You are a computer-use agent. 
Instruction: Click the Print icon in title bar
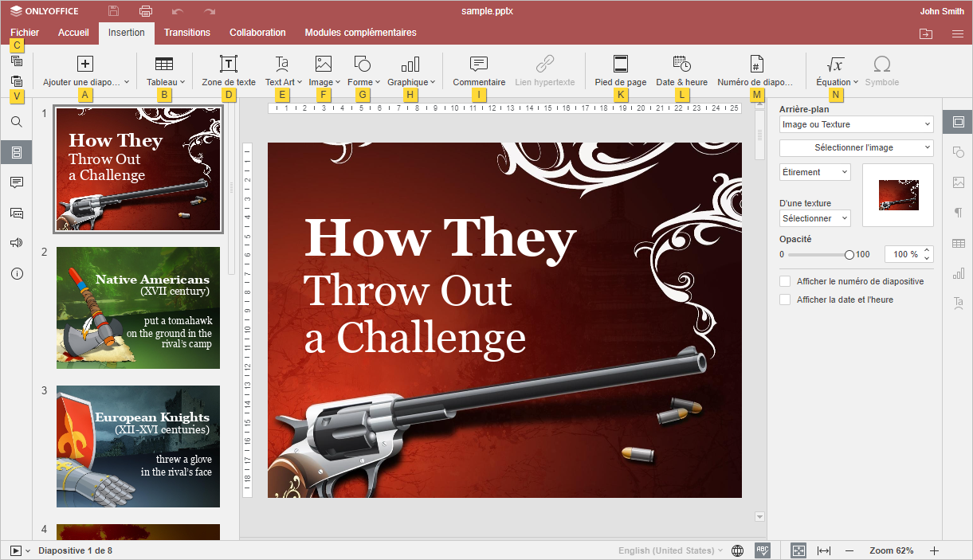146,11
